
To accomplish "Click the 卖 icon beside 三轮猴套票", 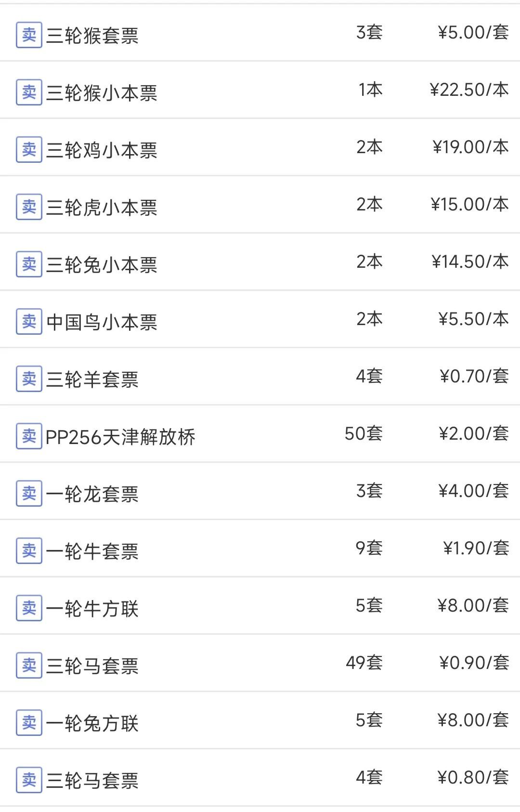I will pyautogui.click(x=29, y=35).
